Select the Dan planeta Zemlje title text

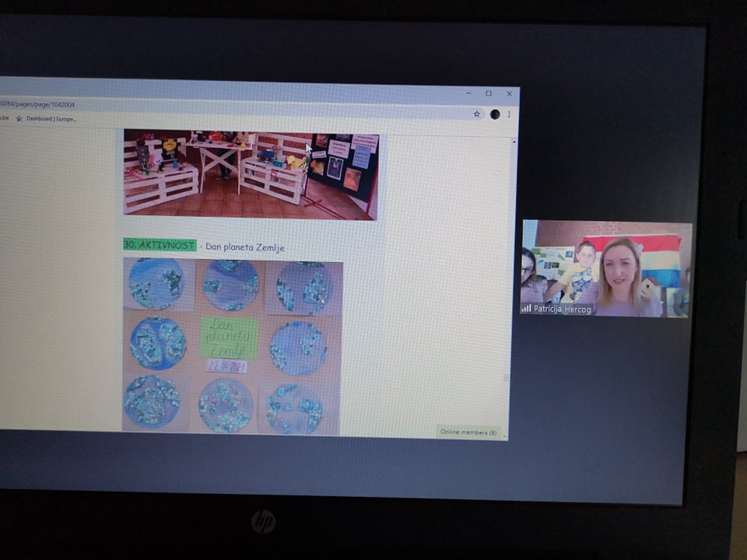pos(245,247)
